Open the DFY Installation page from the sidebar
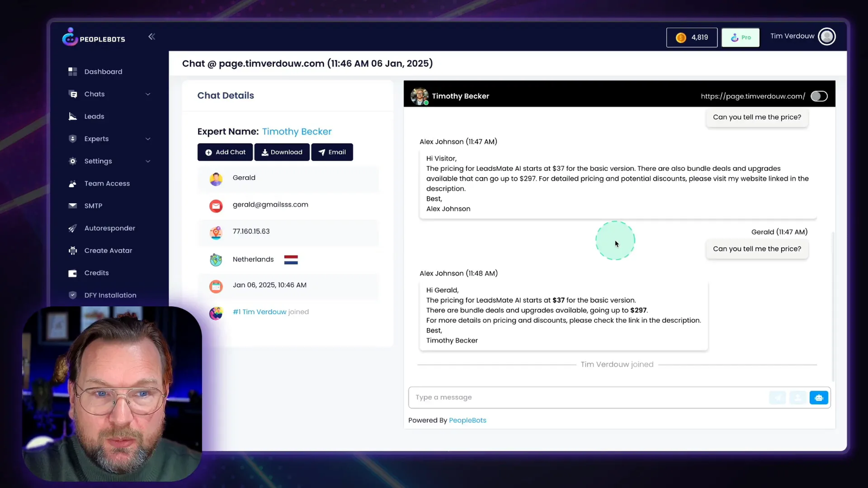 click(x=110, y=295)
